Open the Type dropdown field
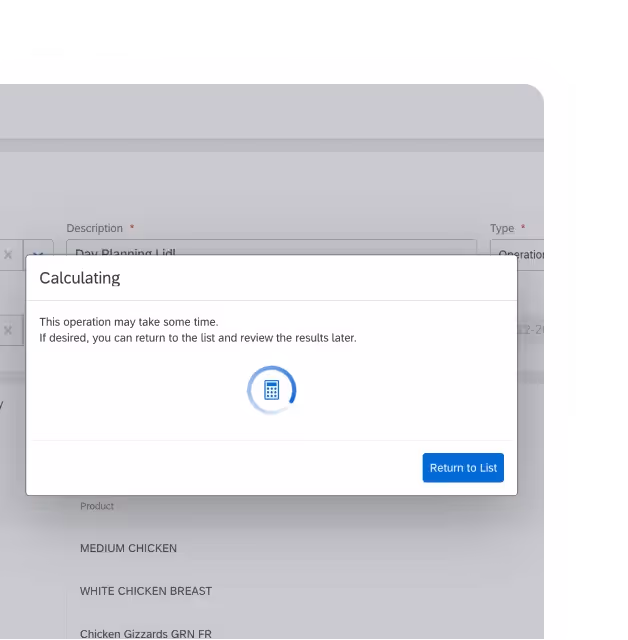The height and width of the screenshot is (640, 628). pyautogui.click(x=517, y=254)
